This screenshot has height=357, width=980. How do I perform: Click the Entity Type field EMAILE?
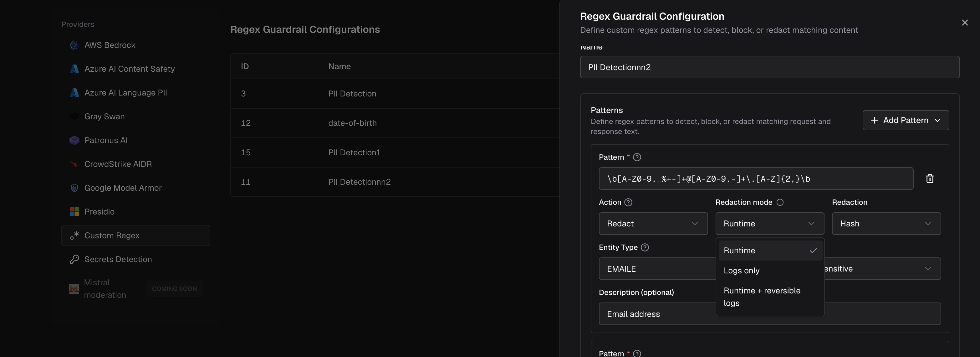coord(657,269)
